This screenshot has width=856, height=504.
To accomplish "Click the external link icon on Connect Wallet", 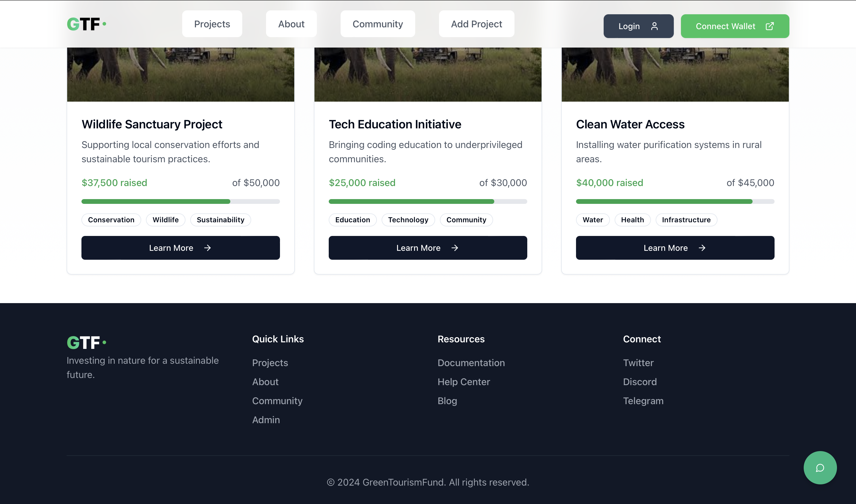I will point(770,26).
